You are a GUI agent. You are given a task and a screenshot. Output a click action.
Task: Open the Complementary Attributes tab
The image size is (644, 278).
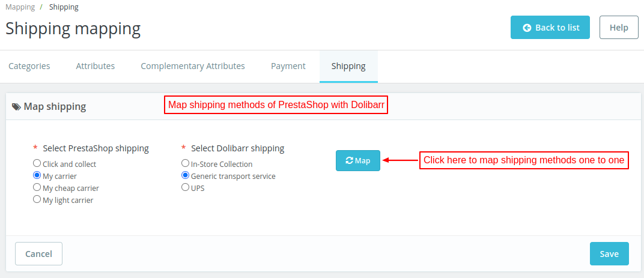[193, 66]
